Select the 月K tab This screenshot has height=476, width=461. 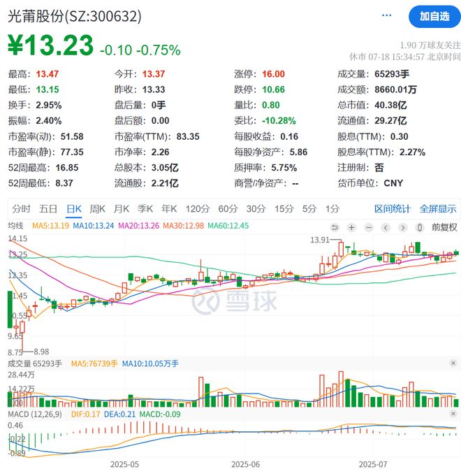click(x=122, y=209)
